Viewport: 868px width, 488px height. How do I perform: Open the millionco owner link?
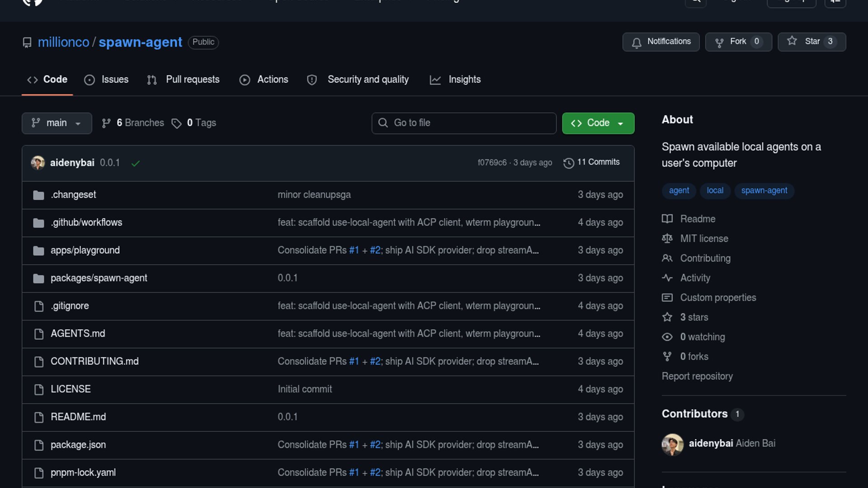pos(63,42)
